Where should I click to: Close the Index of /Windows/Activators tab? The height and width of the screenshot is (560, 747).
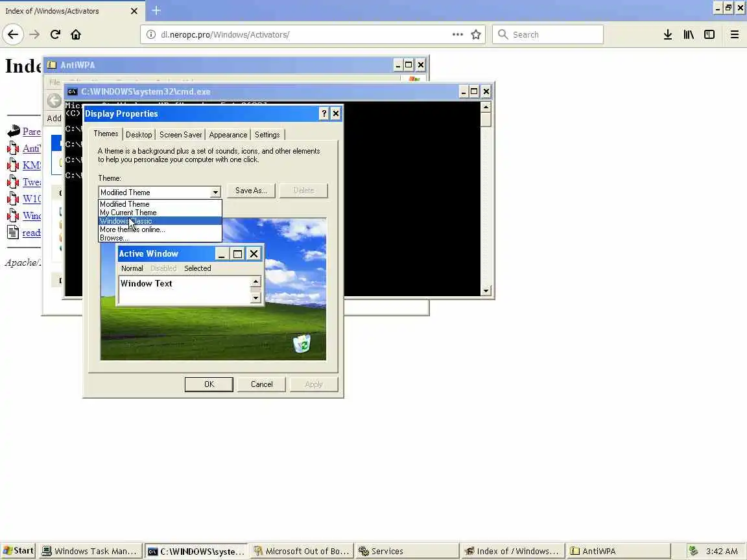point(134,10)
